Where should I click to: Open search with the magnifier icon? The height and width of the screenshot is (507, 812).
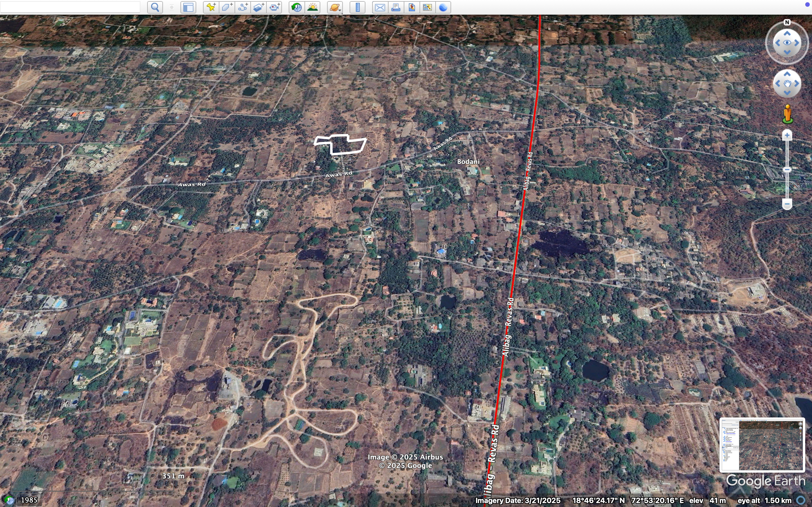[155, 7]
